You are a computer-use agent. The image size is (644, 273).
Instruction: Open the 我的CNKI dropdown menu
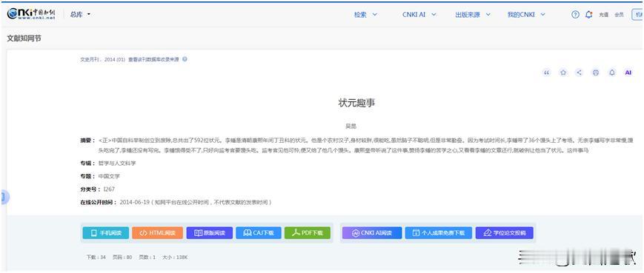(x=526, y=14)
